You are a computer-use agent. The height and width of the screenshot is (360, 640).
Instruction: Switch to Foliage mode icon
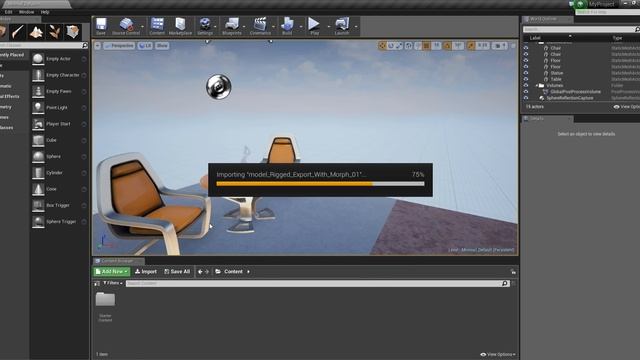point(54,32)
